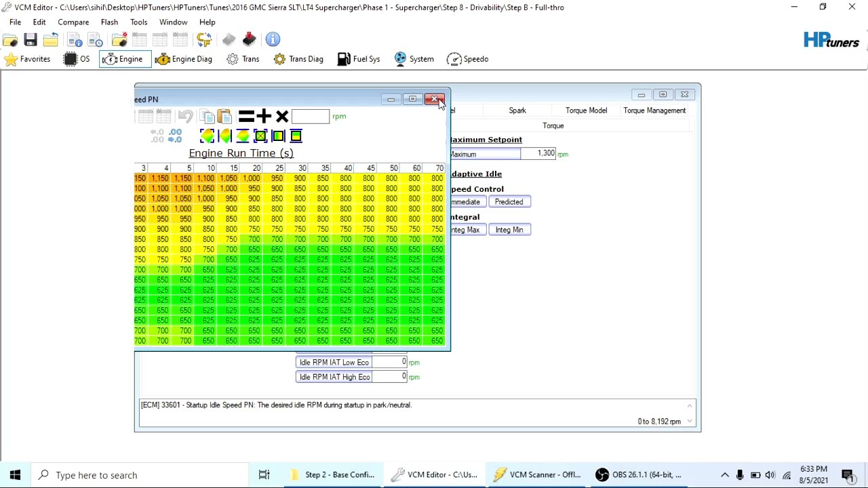Open the Engine Diag section
This screenshot has width=868, height=488.
coord(184,59)
